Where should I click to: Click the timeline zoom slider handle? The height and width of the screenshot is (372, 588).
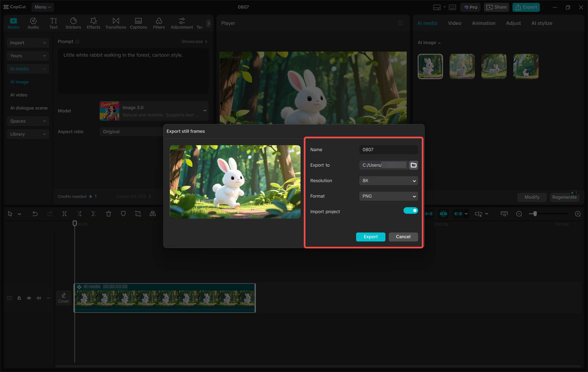coord(535,214)
